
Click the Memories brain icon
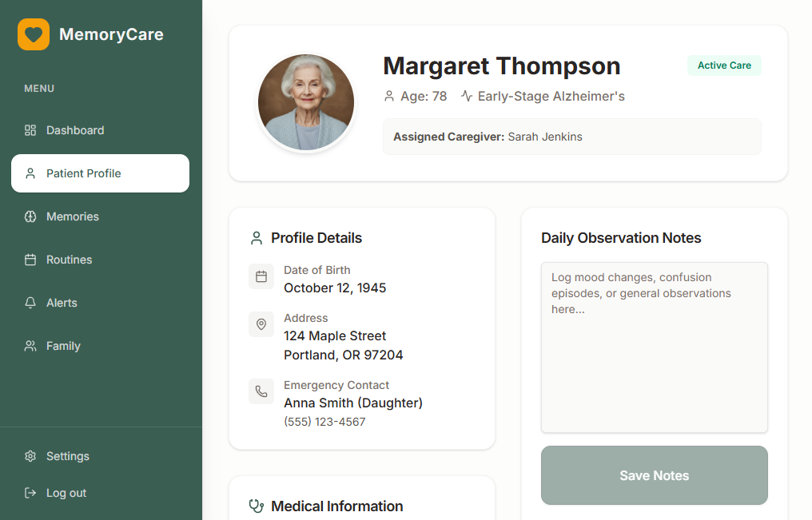[x=30, y=216]
